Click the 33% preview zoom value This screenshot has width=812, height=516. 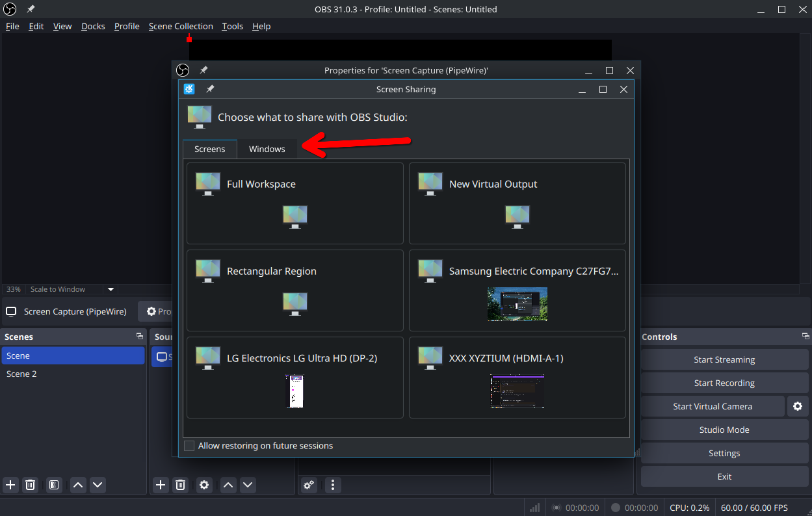pos(14,289)
